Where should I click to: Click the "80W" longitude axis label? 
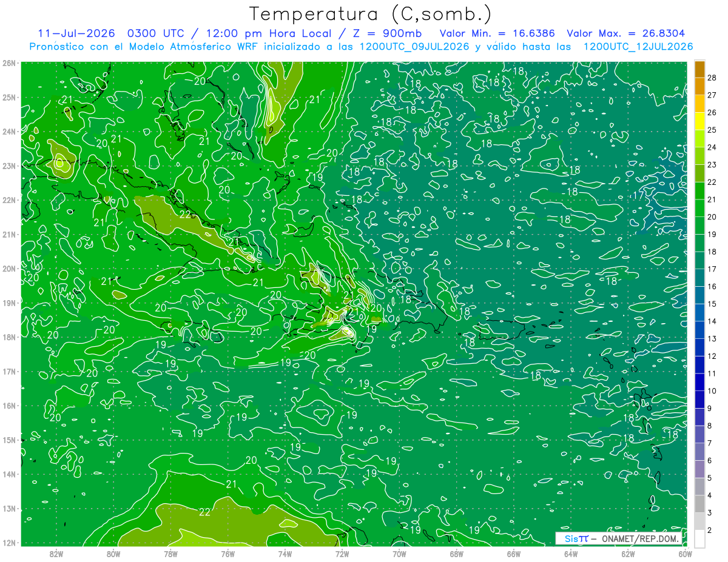coord(113,554)
